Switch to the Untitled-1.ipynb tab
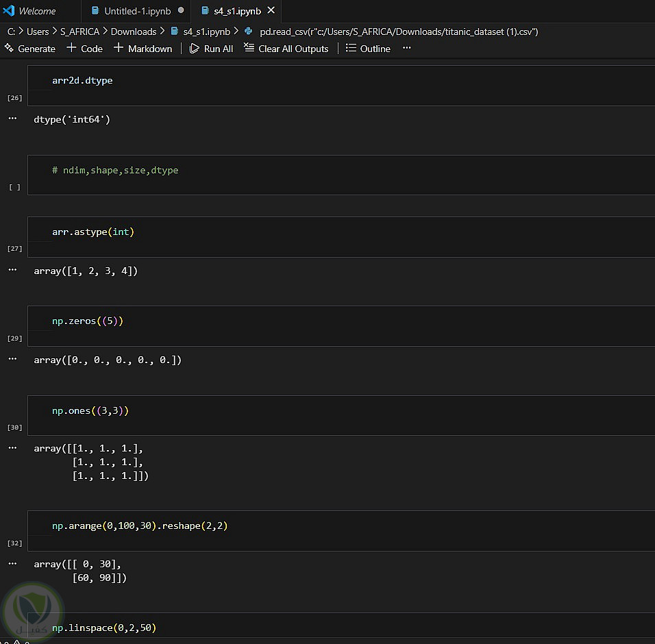This screenshot has width=655, height=644. [x=137, y=11]
